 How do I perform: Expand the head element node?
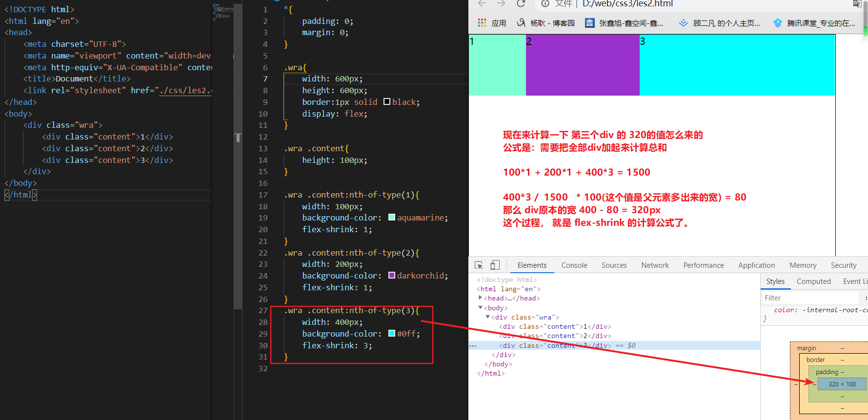pos(481,298)
